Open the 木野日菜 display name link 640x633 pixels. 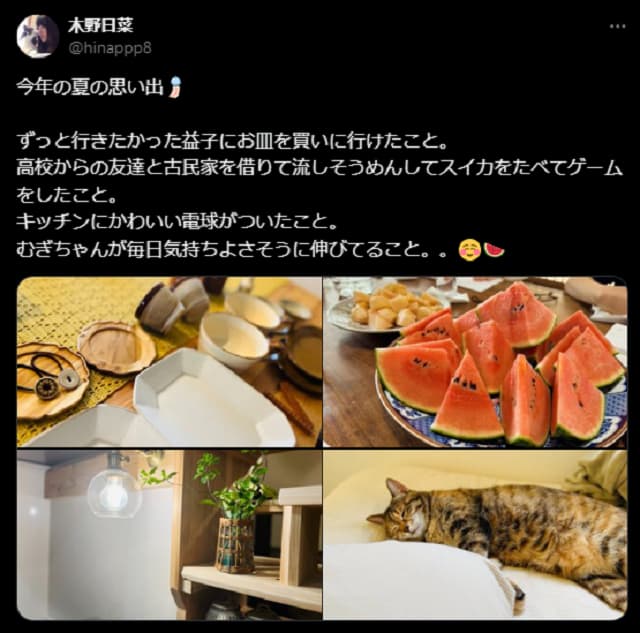click(x=100, y=26)
